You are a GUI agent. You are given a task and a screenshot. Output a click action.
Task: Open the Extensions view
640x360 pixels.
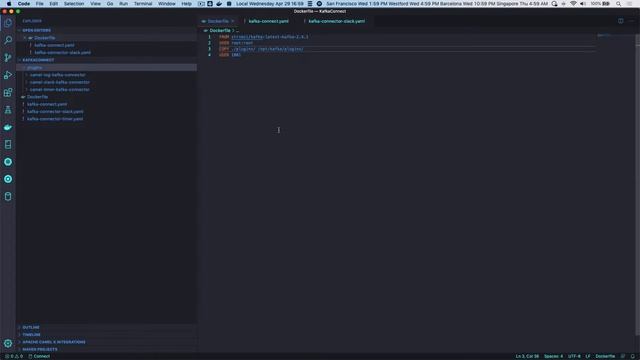pyautogui.click(x=8, y=92)
